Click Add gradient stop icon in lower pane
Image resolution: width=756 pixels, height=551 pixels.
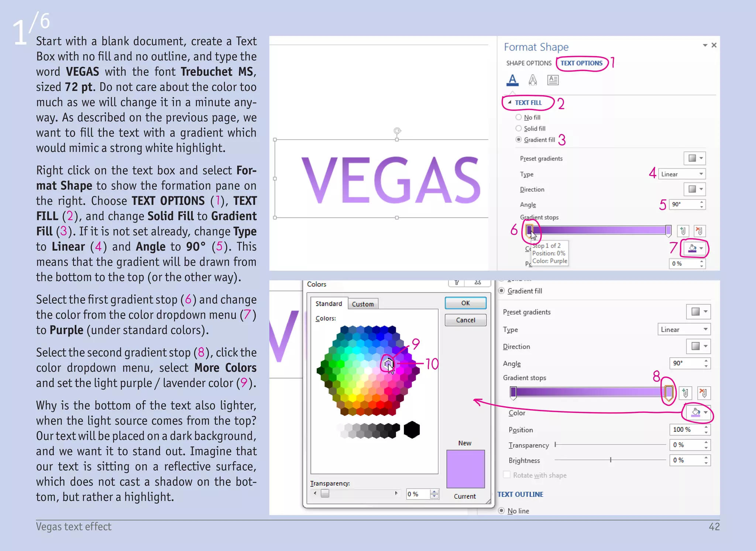coord(685,393)
